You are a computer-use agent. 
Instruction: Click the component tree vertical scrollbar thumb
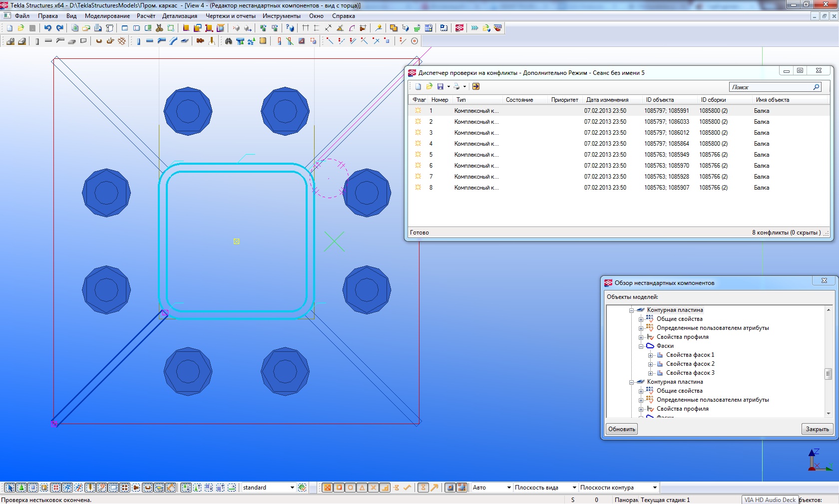point(828,374)
